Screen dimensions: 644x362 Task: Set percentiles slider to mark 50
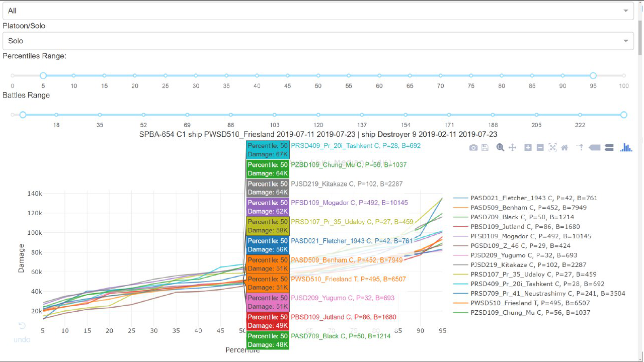point(318,75)
